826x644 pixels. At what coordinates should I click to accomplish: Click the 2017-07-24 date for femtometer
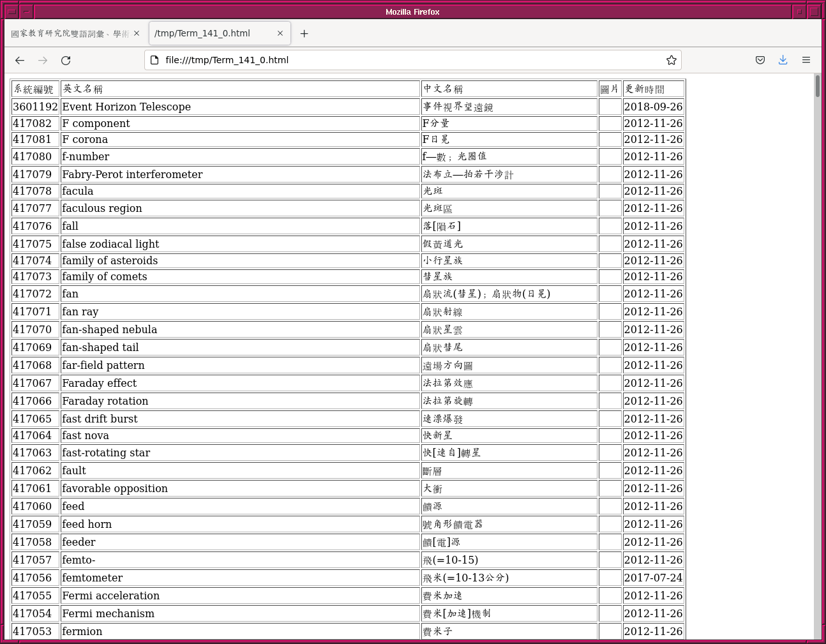(653, 578)
